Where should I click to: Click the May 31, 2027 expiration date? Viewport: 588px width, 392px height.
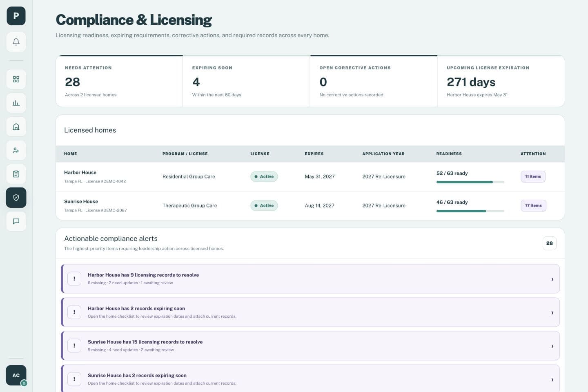[320, 176]
